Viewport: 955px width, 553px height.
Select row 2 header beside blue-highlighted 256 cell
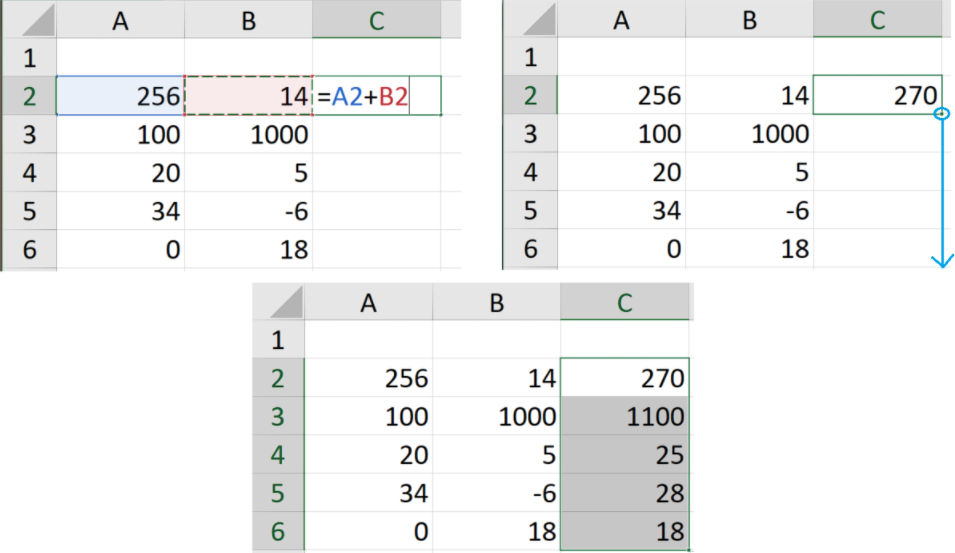click(x=29, y=96)
